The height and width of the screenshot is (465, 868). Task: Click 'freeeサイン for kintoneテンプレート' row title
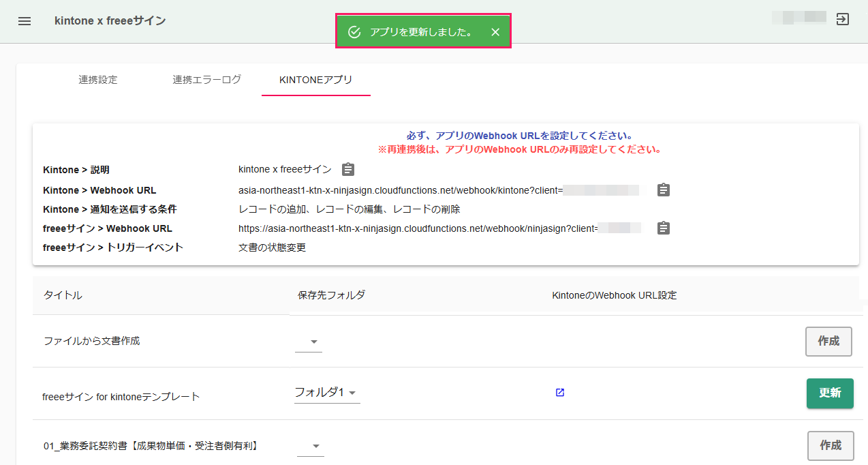pos(121,396)
